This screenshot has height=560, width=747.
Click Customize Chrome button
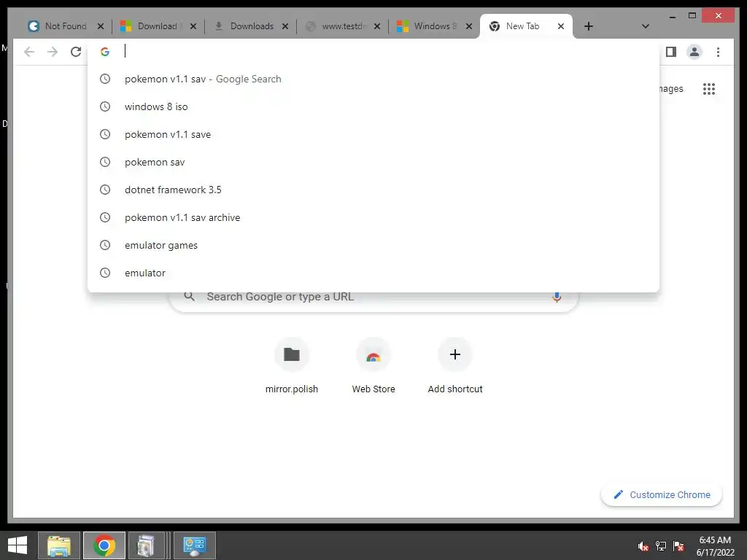pos(662,495)
